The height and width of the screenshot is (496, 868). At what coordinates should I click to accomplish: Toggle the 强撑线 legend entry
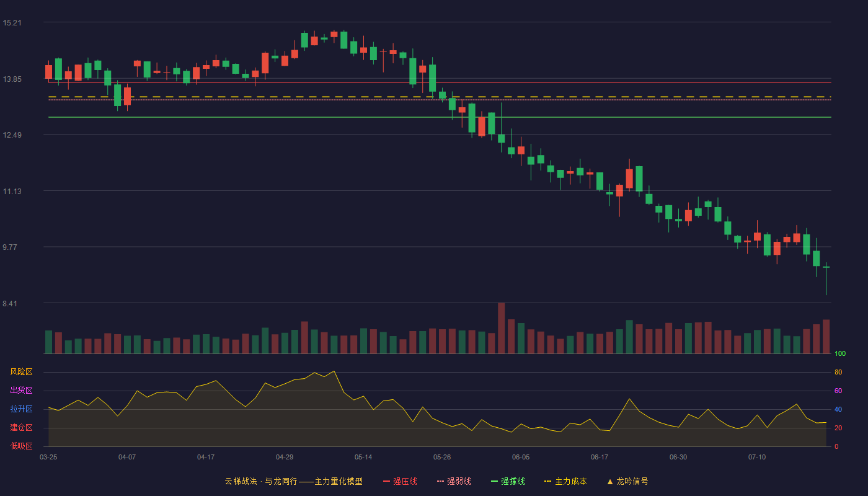point(508,481)
